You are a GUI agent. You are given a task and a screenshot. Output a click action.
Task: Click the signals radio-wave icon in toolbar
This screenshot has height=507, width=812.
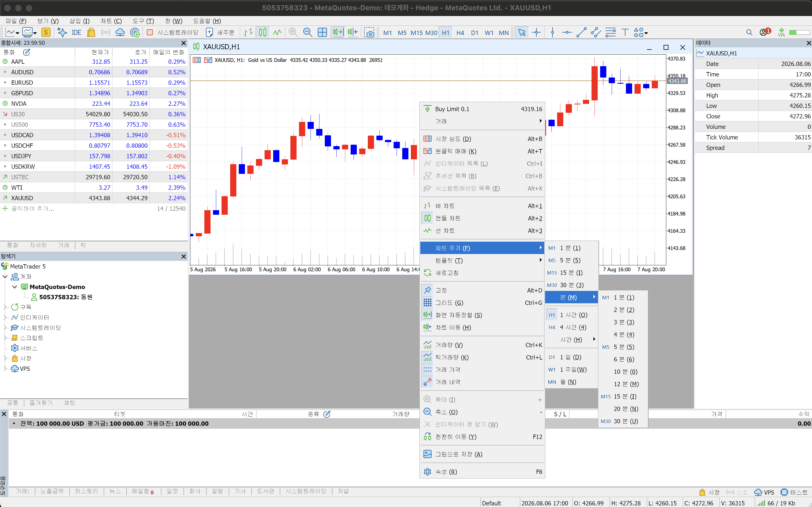click(x=105, y=33)
